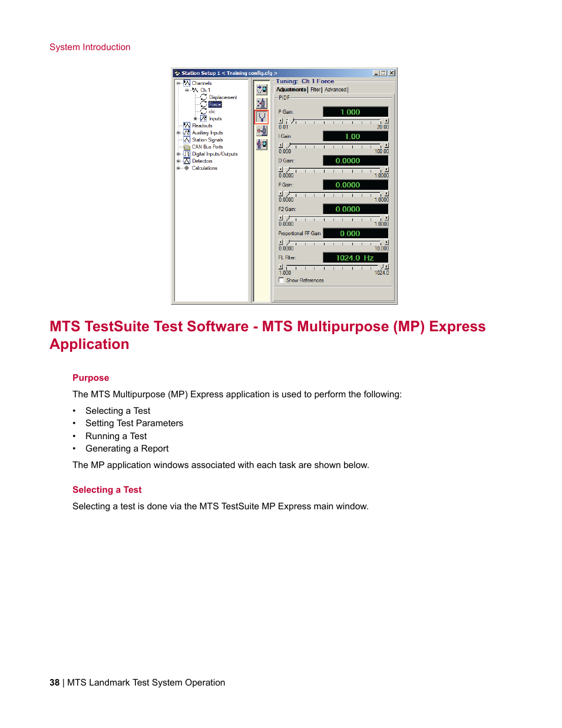Click the Proportional FF Gain slider right arrow

click(x=386, y=242)
